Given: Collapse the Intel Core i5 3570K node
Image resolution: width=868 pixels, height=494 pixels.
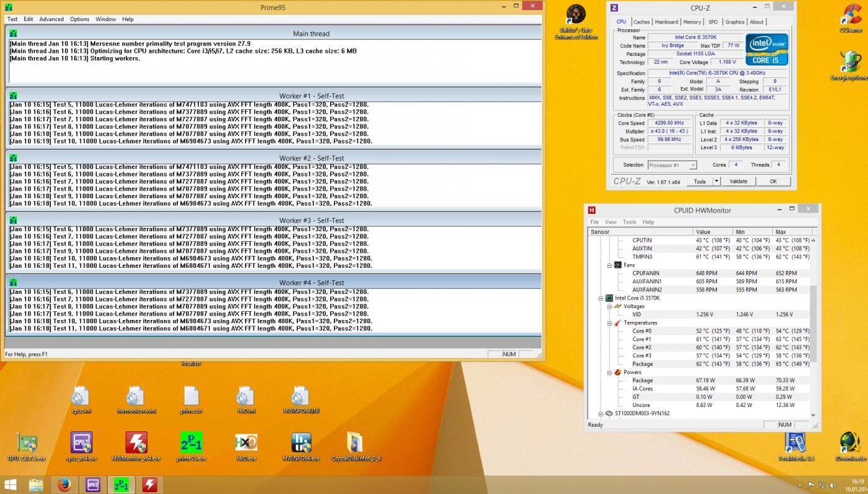Looking at the screenshot, I should click(601, 298).
